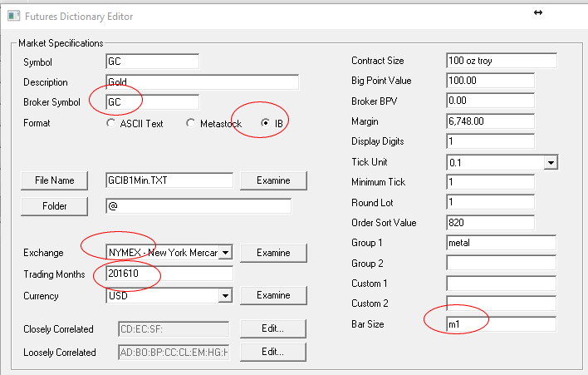Expand the Currency dropdown
Viewport: 588px width, 375px height.
pos(224,295)
